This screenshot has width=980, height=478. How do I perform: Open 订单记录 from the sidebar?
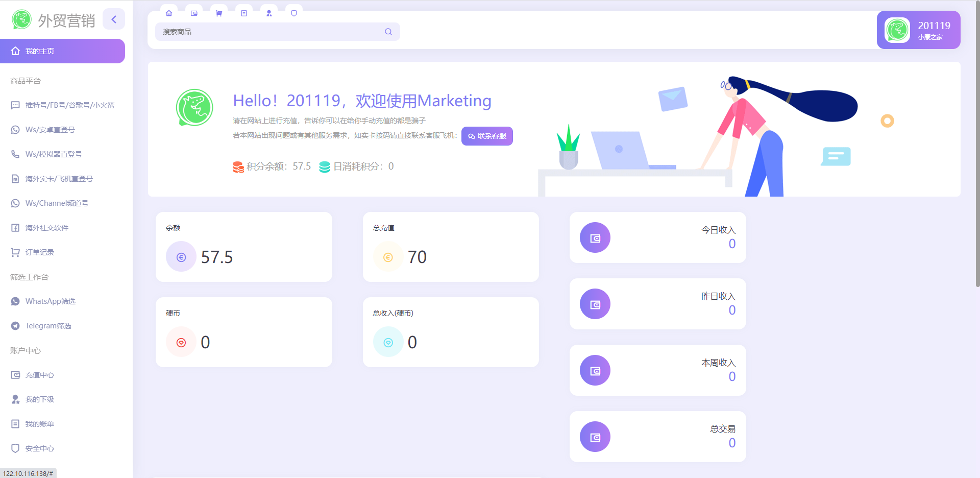pos(39,252)
